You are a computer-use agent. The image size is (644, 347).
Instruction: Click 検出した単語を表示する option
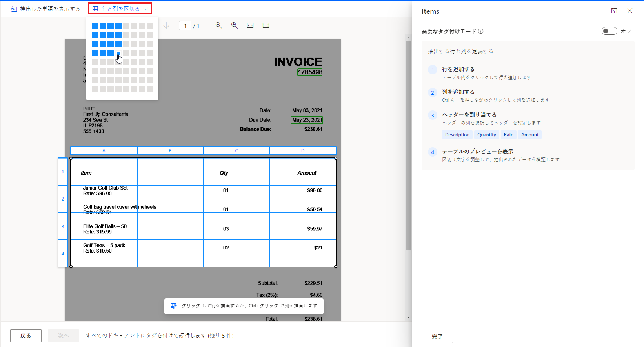tap(45, 9)
